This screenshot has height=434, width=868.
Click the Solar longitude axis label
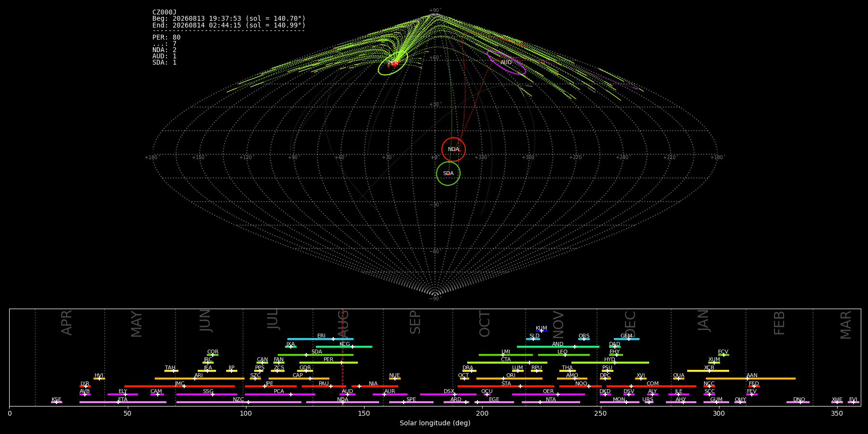coord(435,423)
